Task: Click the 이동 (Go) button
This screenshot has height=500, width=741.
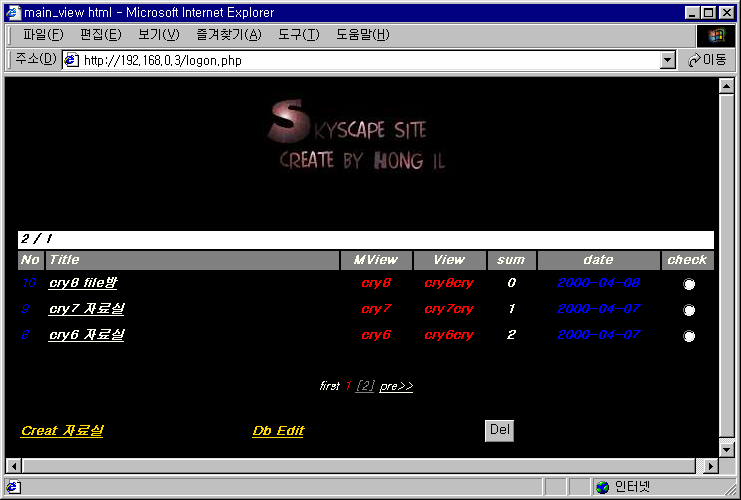Action: tap(707, 60)
